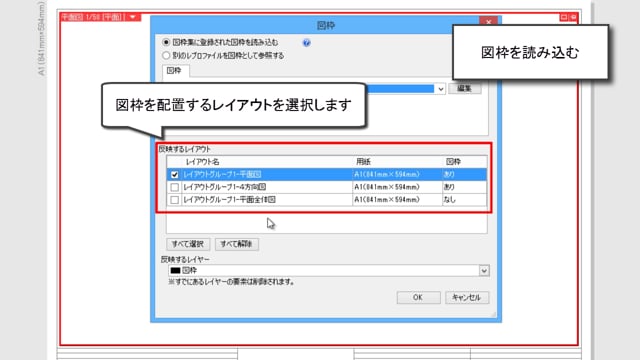This screenshot has height=360, width=640.
Task: Click the すべて解除 button
Action: click(x=237, y=244)
